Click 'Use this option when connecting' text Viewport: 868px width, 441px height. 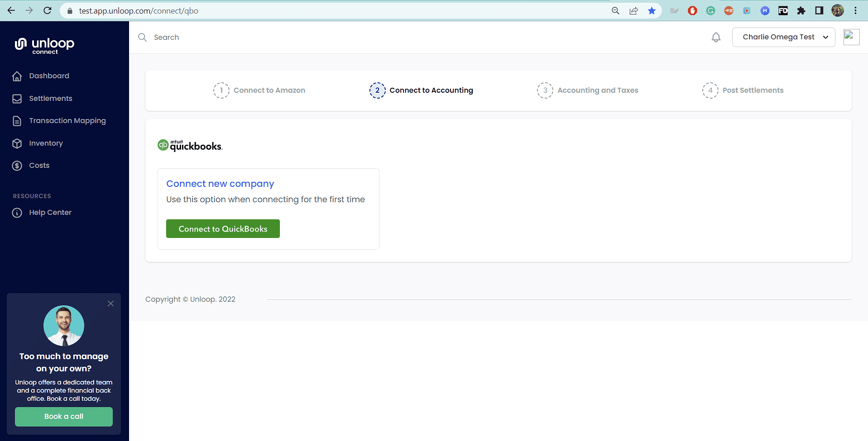tap(265, 199)
